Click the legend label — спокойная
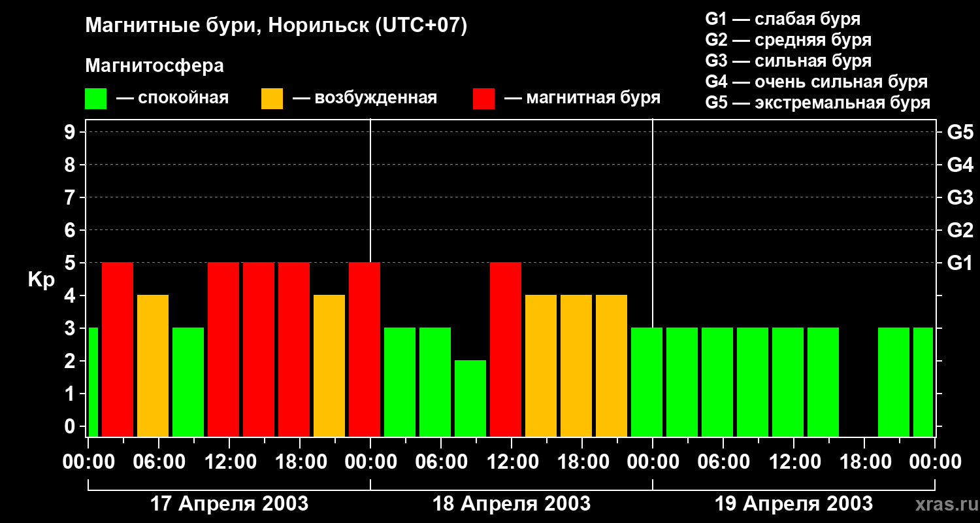 (x=172, y=98)
